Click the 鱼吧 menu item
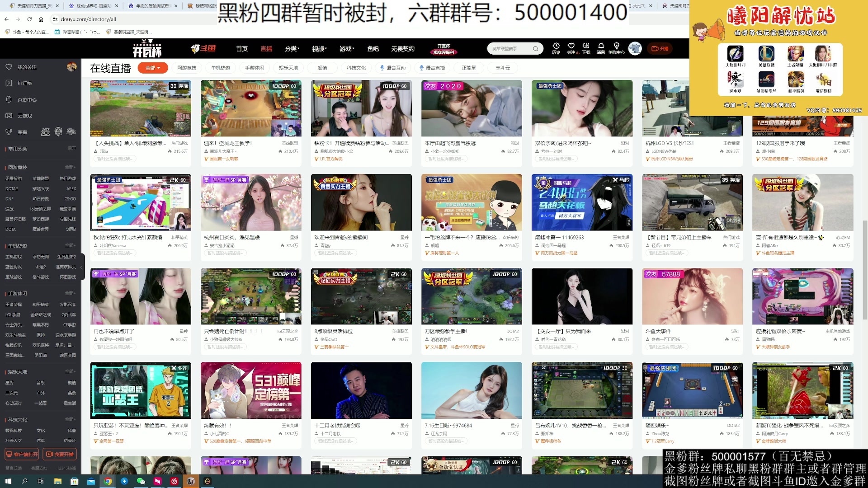Image resolution: width=868 pixels, height=488 pixels. pos(373,48)
